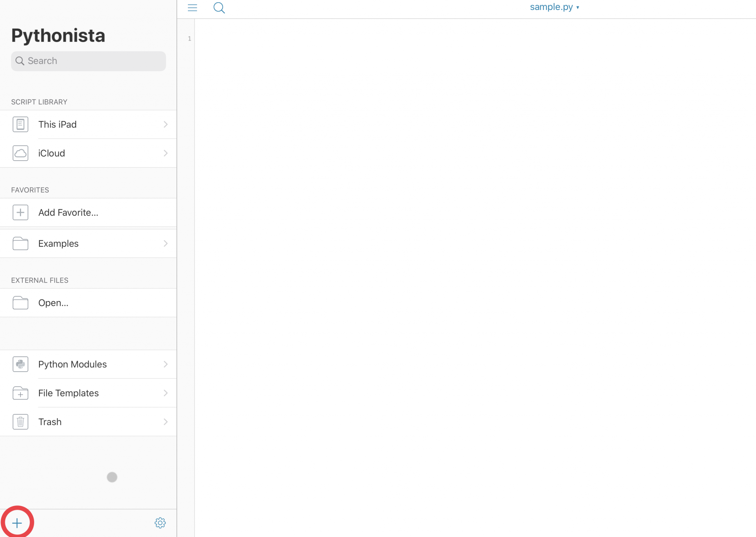Open the sample.py filename dropdown
Viewport: 756px width, 537px height.
pyautogui.click(x=554, y=7)
